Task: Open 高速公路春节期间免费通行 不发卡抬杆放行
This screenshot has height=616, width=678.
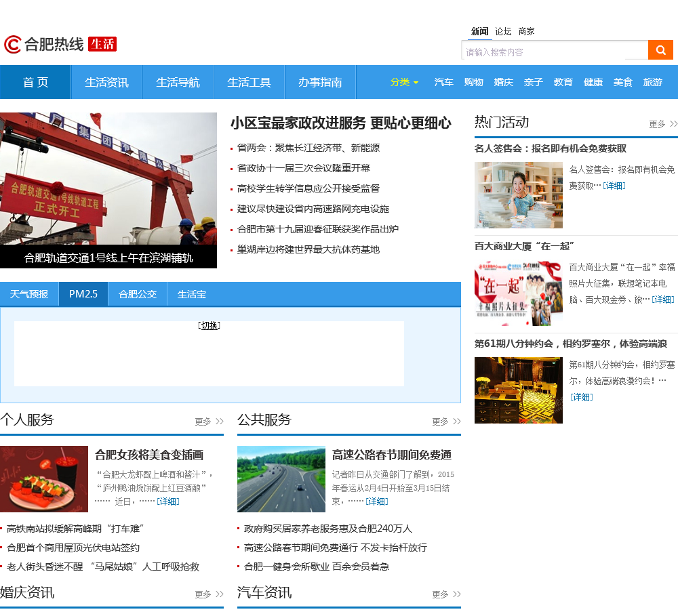Action: pyautogui.click(x=336, y=548)
